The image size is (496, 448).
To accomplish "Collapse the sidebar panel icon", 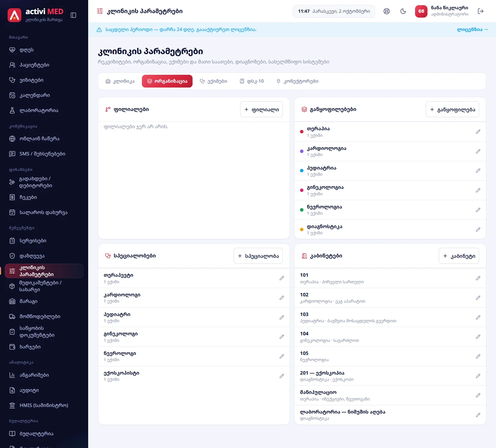I will (73, 15).
